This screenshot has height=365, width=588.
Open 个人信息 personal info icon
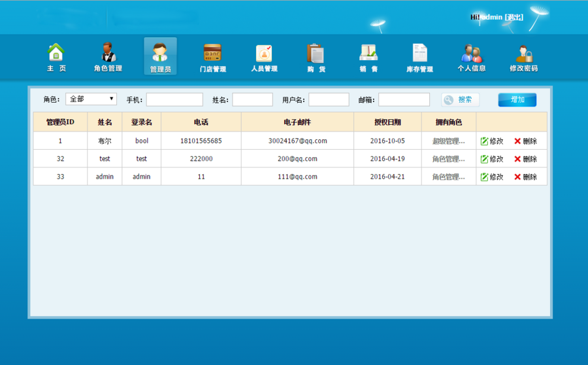pyautogui.click(x=471, y=57)
